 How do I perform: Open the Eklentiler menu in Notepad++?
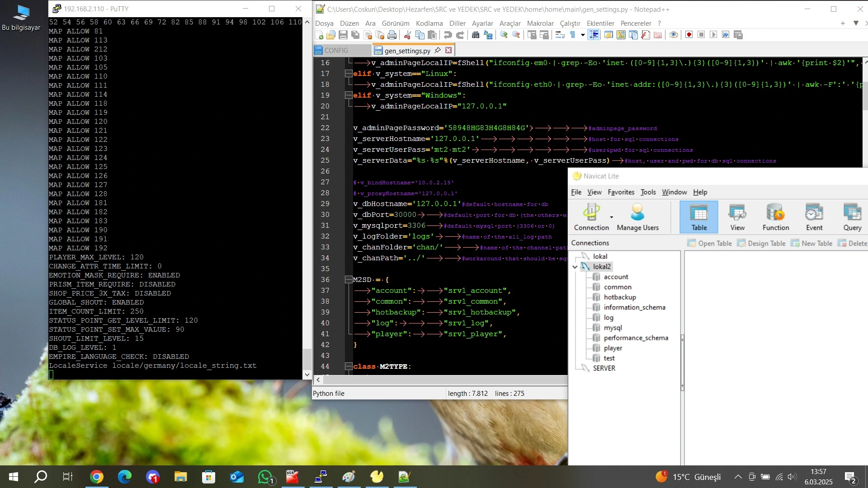coord(600,23)
